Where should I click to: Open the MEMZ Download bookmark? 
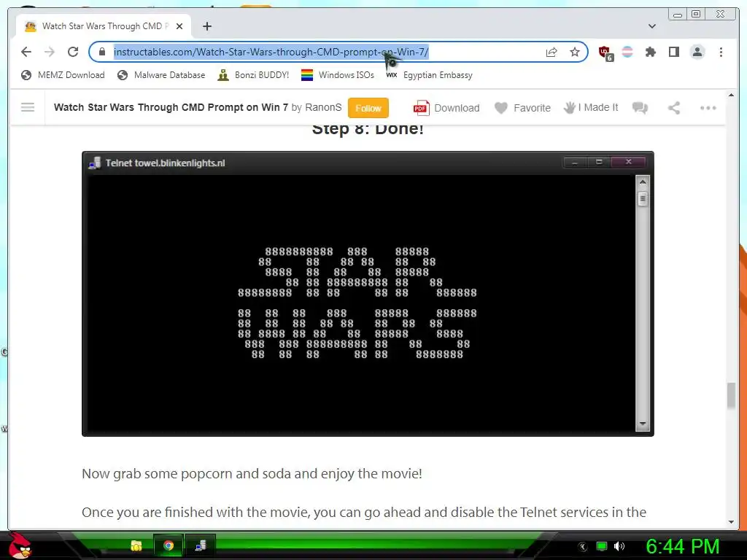[x=63, y=75]
